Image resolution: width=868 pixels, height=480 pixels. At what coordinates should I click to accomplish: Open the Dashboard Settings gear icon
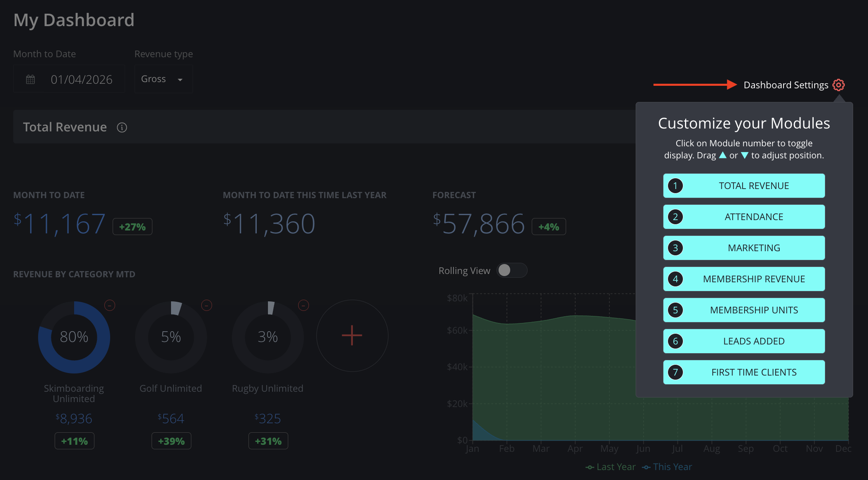coord(839,85)
